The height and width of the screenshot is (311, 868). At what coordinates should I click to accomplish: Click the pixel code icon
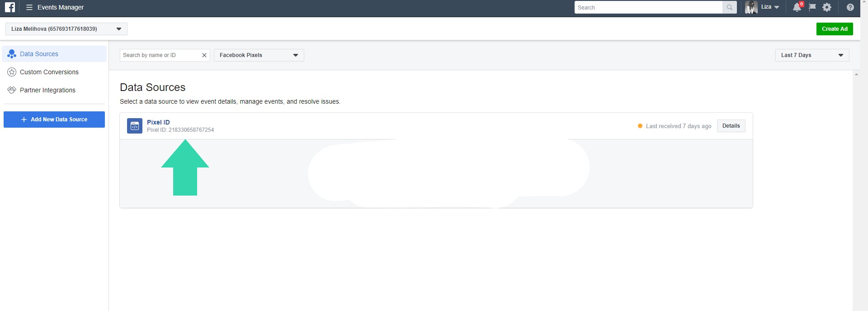[135, 126]
